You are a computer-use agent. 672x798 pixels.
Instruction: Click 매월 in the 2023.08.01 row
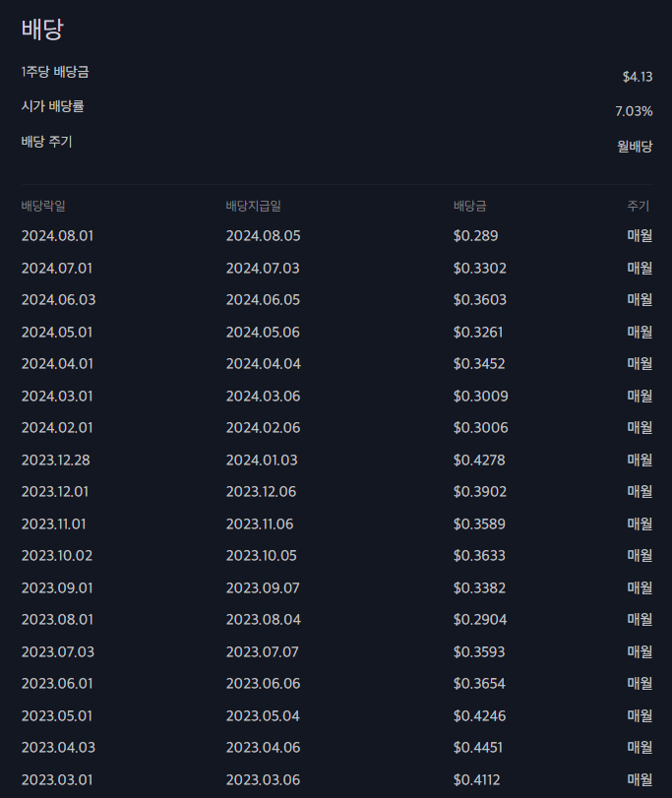point(640,620)
